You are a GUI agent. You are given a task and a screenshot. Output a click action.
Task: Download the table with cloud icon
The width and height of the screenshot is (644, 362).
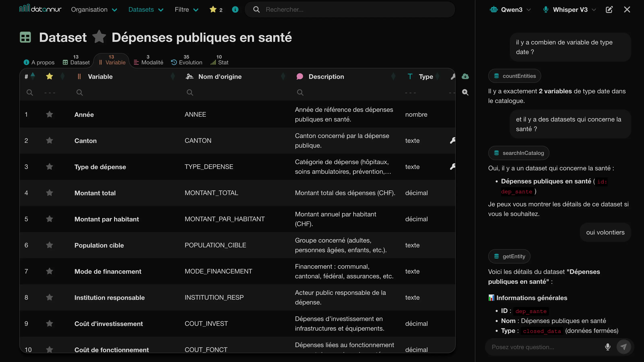[x=465, y=76]
